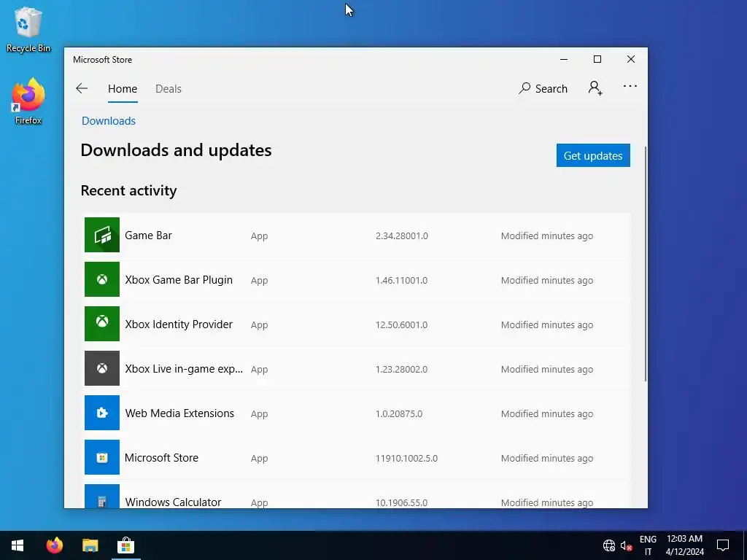
Task: Click version 2.34.28001.0
Action: [x=402, y=236]
